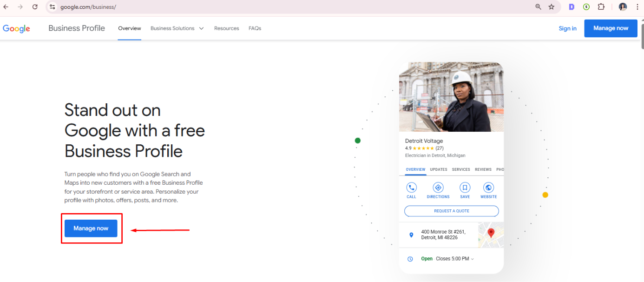Go back to the previous page
Image resolution: width=644 pixels, height=282 pixels.
(6, 7)
